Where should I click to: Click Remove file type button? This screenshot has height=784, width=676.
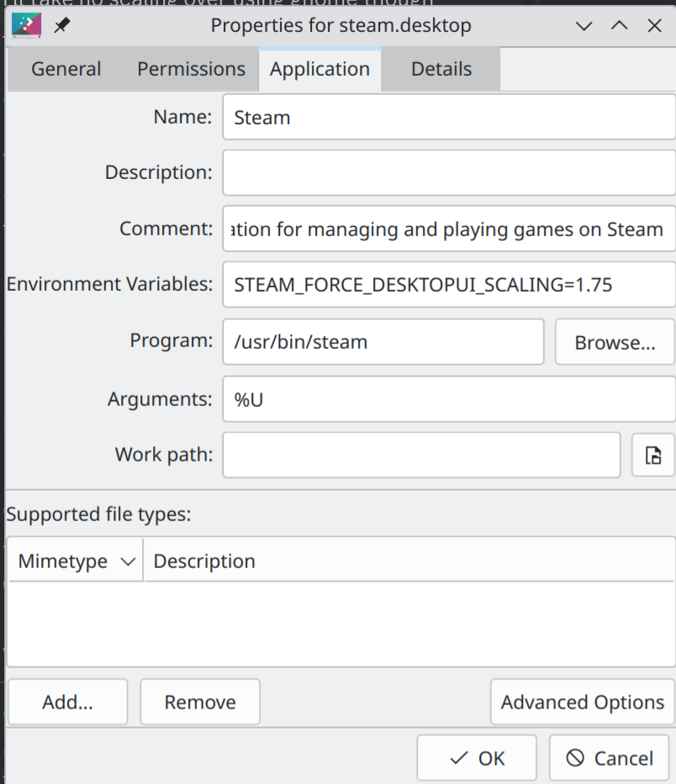pyautogui.click(x=200, y=702)
